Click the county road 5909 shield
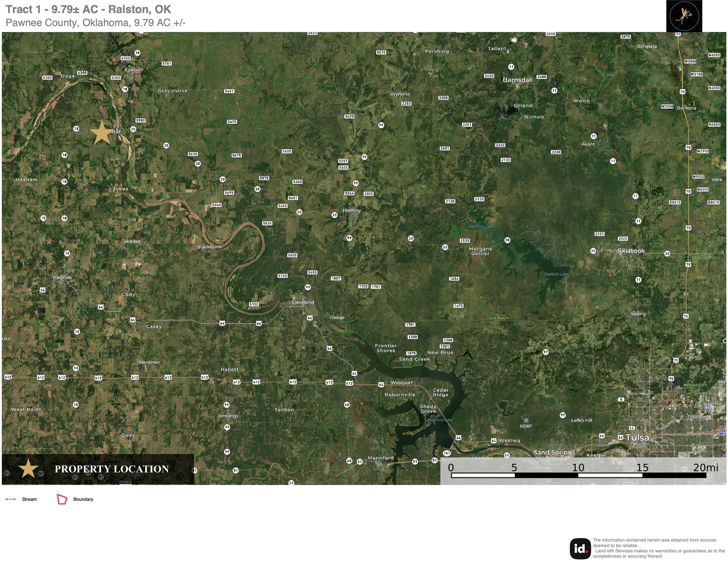Screen dimensions: 728x562 (141, 120)
